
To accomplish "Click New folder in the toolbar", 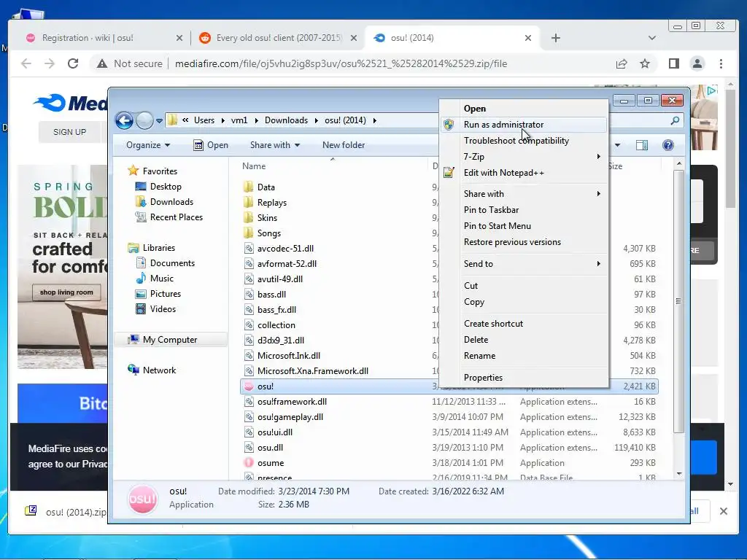I will (x=344, y=145).
